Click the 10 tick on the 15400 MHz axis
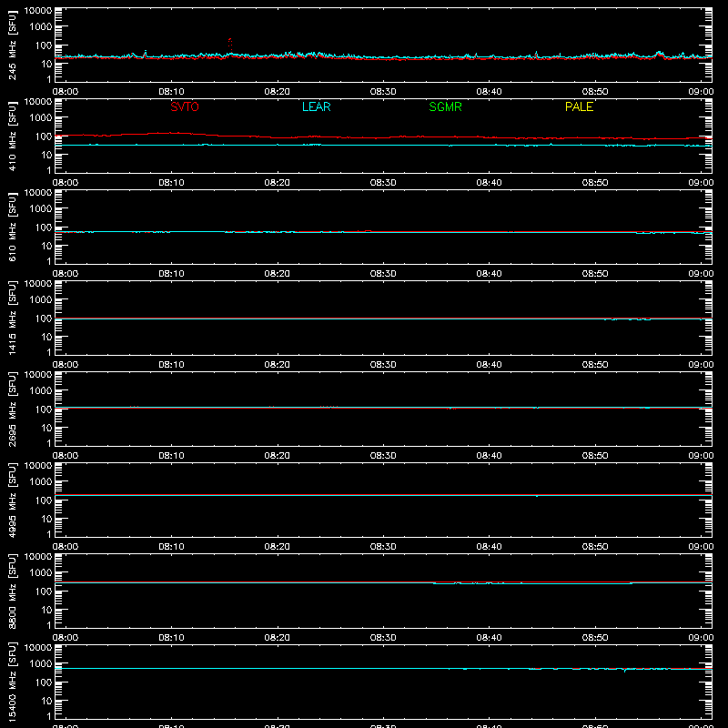This screenshot has height=728, width=728. (46, 701)
